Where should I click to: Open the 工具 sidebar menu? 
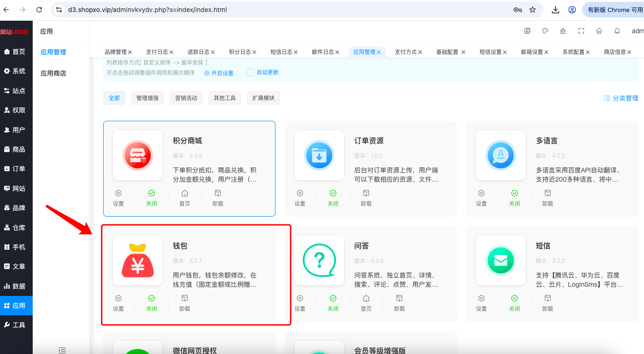[x=16, y=325]
